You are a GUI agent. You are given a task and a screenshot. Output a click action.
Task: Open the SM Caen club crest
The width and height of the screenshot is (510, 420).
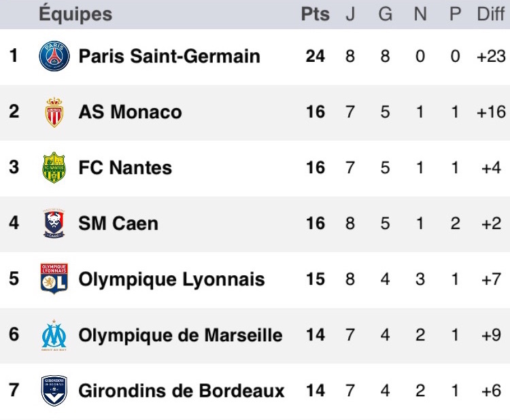coord(54,224)
